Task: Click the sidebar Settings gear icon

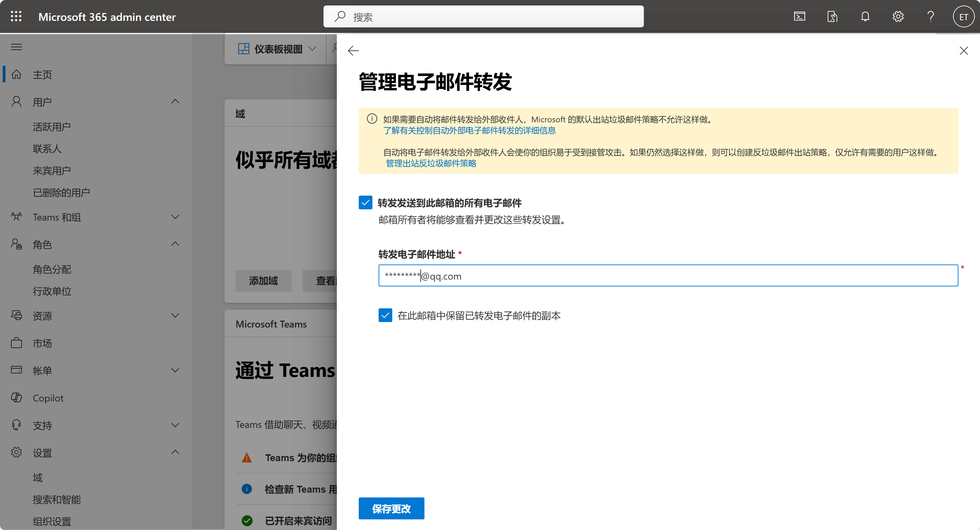Action: 16,452
